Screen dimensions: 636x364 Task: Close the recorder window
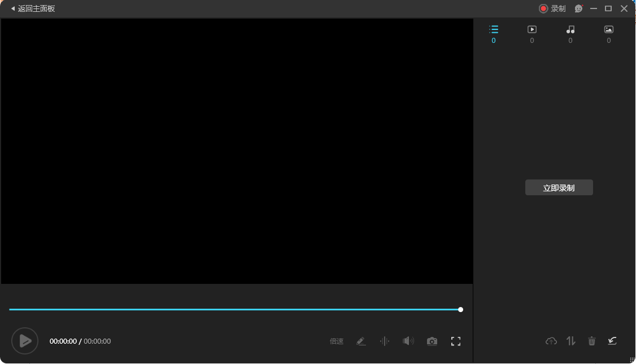(x=624, y=8)
